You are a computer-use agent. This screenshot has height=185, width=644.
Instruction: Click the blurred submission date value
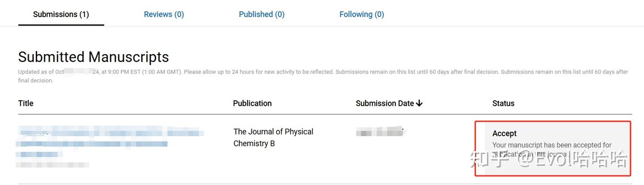(x=380, y=132)
